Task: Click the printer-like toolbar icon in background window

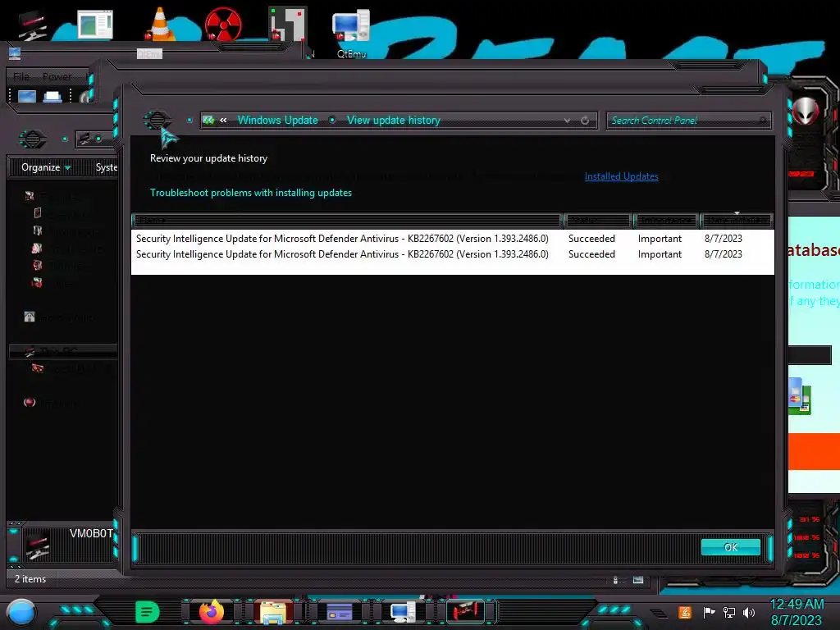Action: coord(52,97)
